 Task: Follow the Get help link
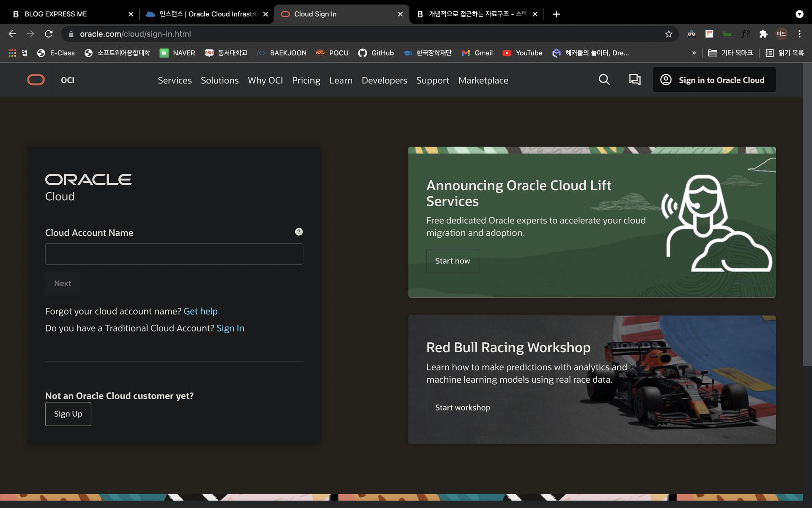click(200, 311)
